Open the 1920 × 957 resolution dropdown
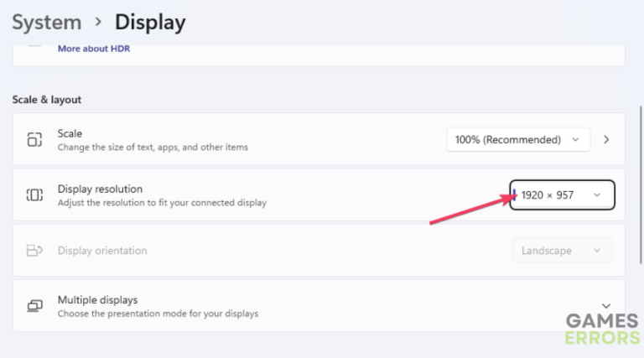The width and height of the screenshot is (644, 358). (x=563, y=195)
